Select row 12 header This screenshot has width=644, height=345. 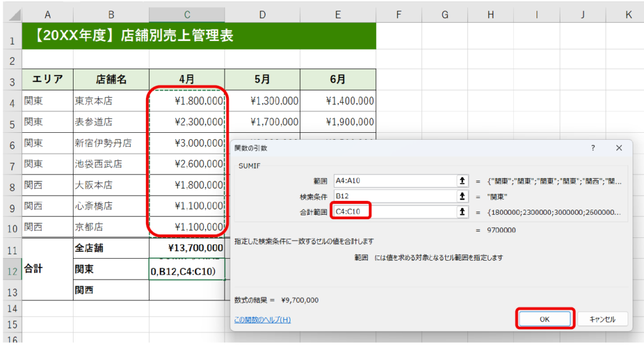coord(11,269)
